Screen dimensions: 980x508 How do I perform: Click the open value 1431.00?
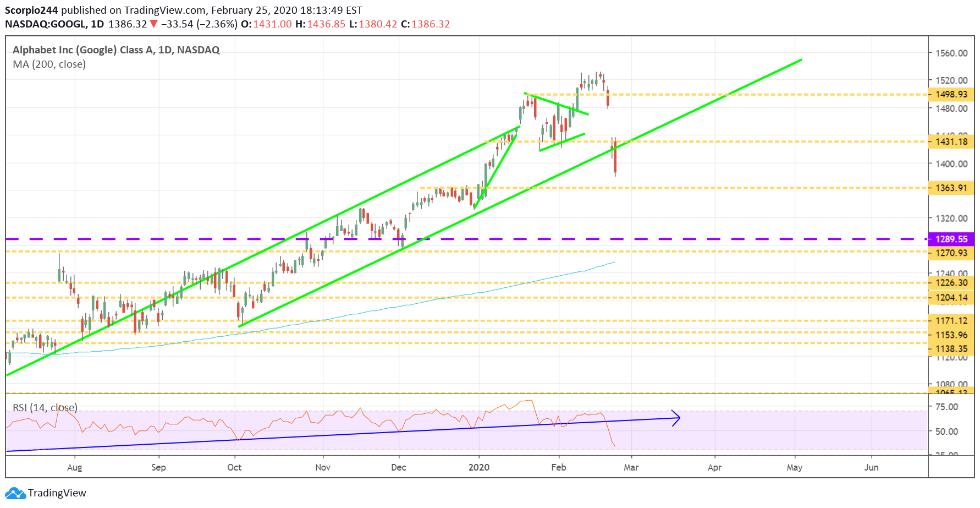click(272, 24)
